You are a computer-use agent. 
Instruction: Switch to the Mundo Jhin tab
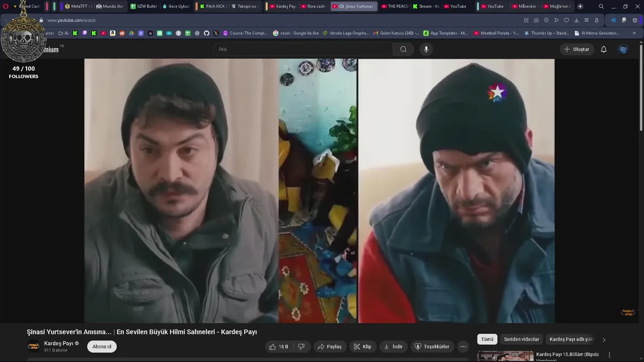click(x=110, y=7)
